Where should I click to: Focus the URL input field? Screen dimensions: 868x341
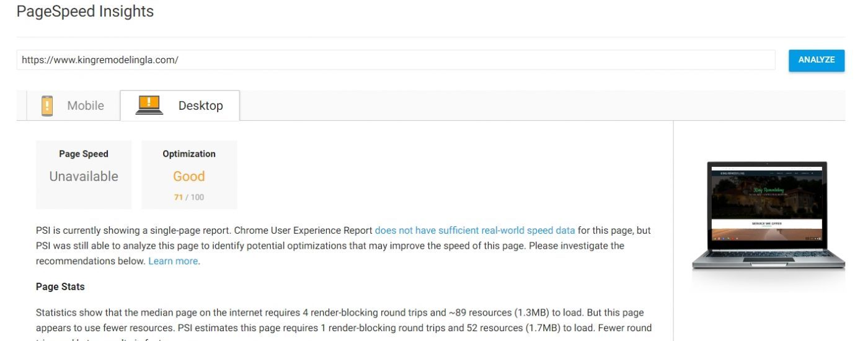click(x=396, y=60)
